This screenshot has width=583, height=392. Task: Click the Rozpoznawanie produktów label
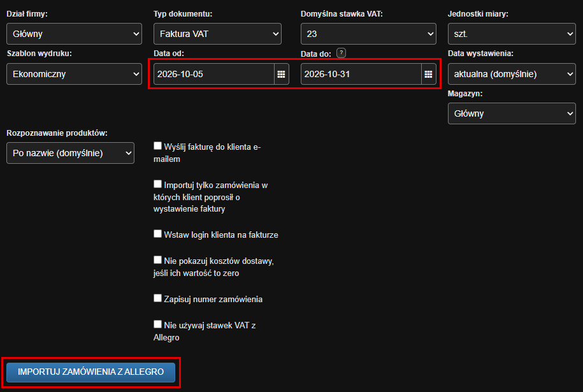pyautogui.click(x=57, y=133)
